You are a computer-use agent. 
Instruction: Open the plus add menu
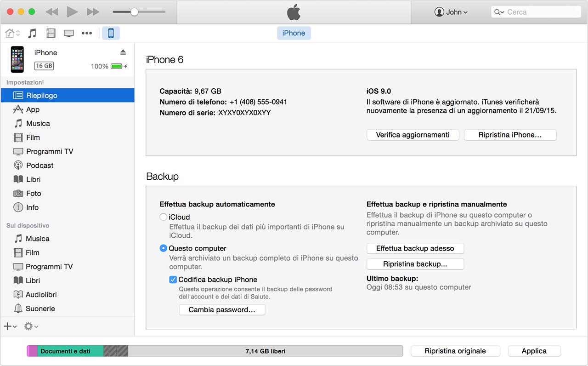coord(10,326)
